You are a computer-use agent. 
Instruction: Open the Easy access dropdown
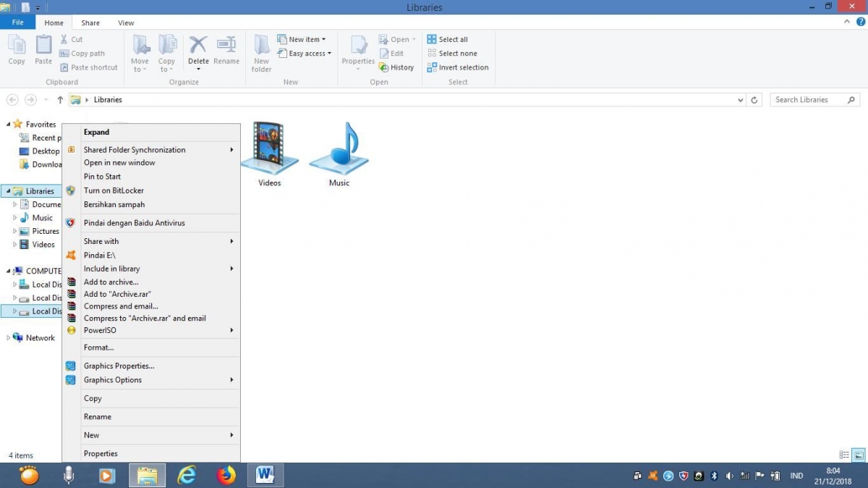(305, 54)
